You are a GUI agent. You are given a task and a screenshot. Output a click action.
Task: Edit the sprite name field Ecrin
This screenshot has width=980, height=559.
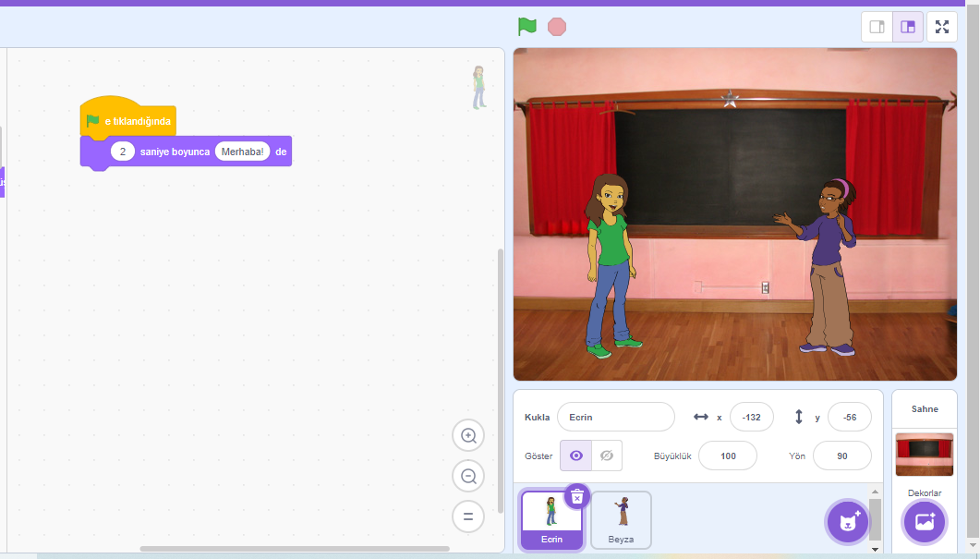(x=616, y=417)
